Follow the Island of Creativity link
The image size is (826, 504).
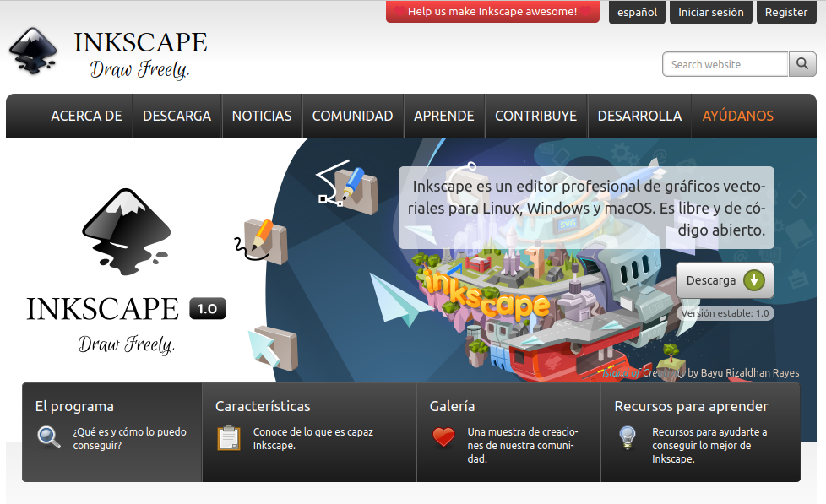644,373
